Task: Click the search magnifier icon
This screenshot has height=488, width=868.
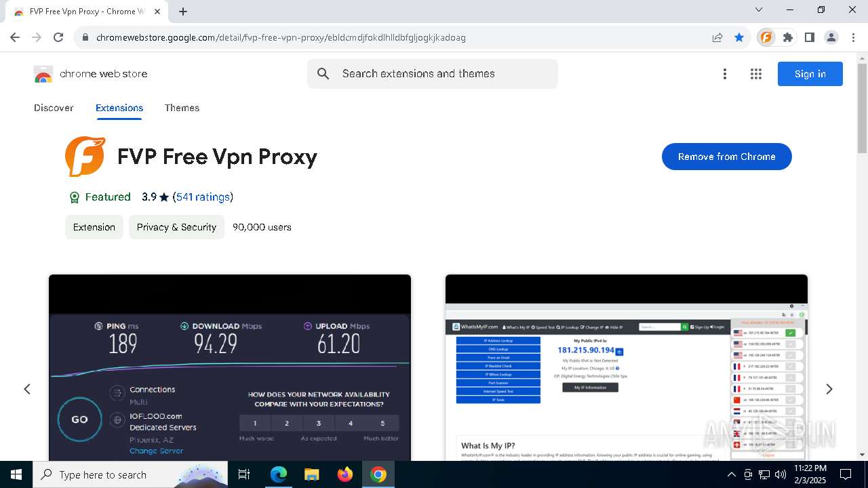Action: [x=323, y=74]
